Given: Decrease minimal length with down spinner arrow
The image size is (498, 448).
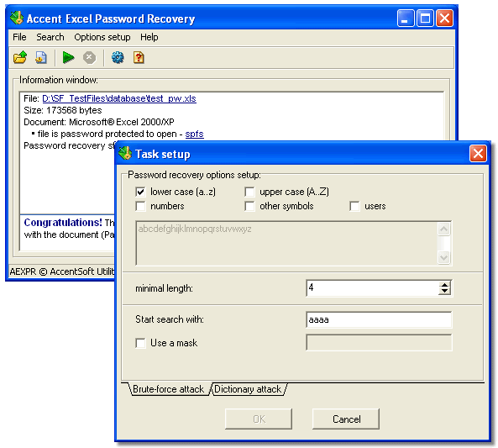Looking at the screenshot, I should pyautogui.click(x=444, y=292).
